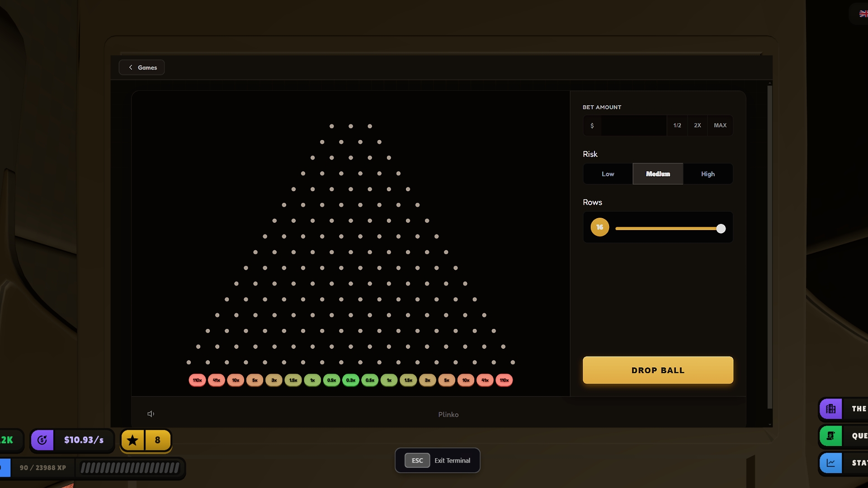Click the ESC Exit Terminal button

point(438,460)
